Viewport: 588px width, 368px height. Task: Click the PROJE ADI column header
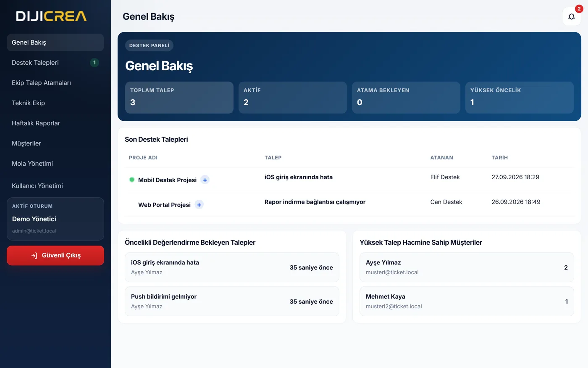click(143, 158)
